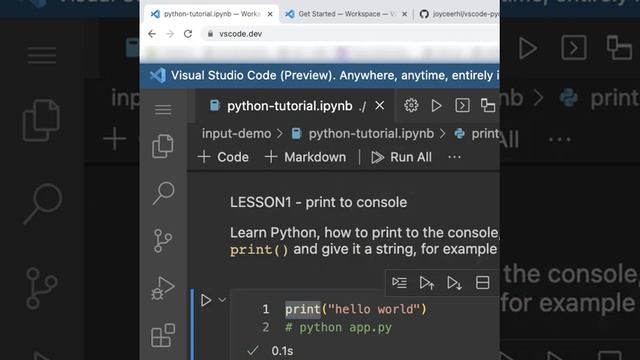Click the LESSON1 print to console heading
This screenshot has width=640, height=360.
(x=318, y=202)
